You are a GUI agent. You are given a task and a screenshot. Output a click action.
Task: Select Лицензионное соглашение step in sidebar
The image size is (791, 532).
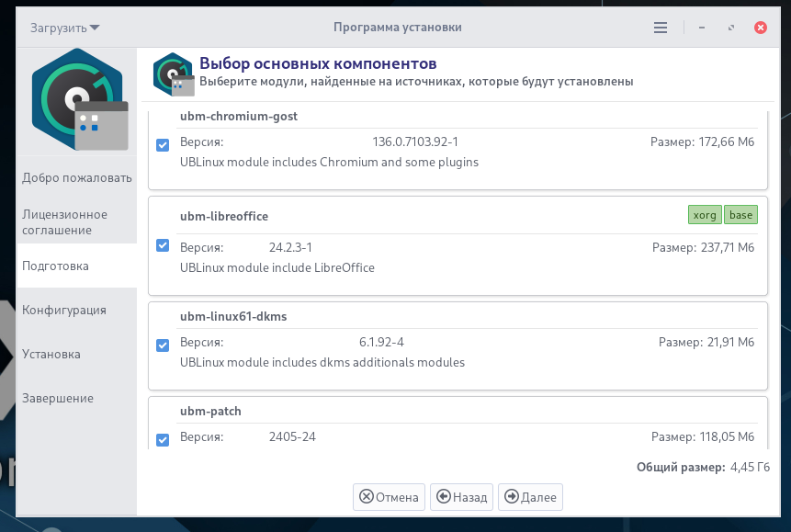tap(76, 222)
